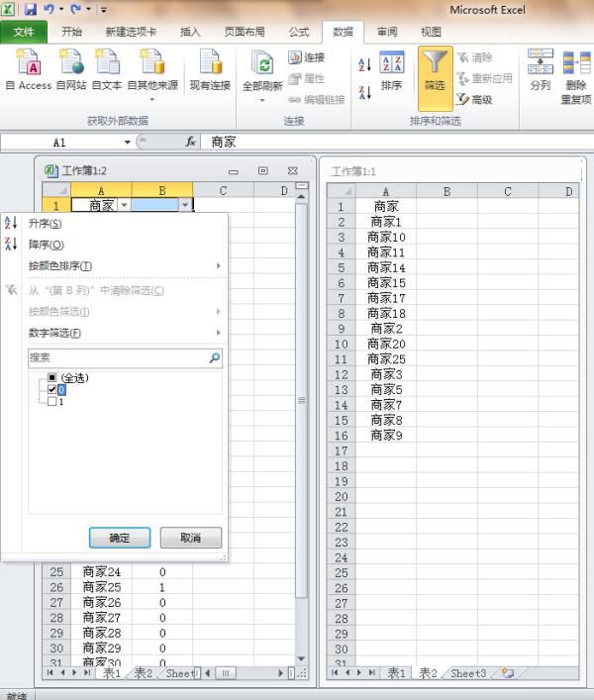Click the formula bar showing 商家

pyautogui.click(x=396, y=143)
